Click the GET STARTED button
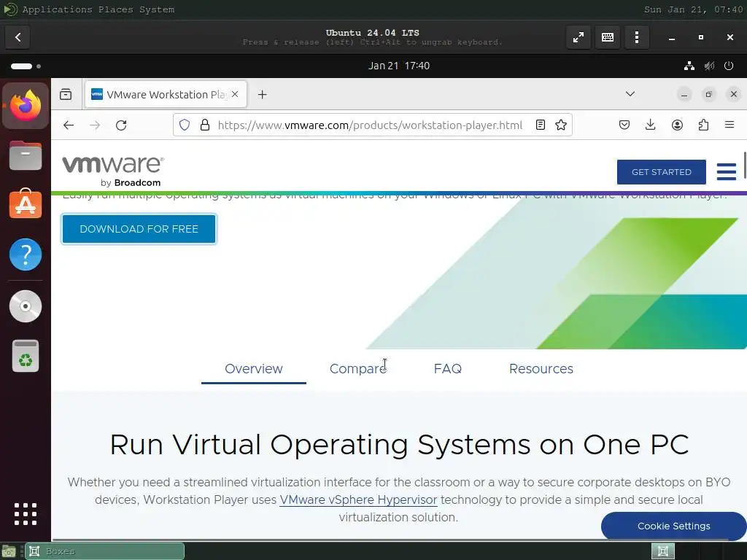This screenshot has width=747, height=560. pos(661,172)
